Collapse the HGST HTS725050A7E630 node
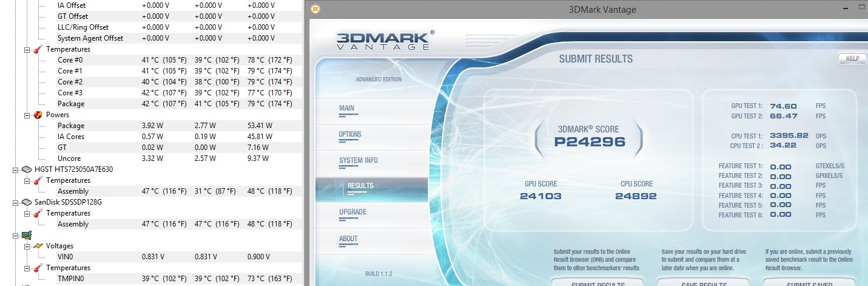The height and width of the screenshot is (286, 868). (16, 169)
